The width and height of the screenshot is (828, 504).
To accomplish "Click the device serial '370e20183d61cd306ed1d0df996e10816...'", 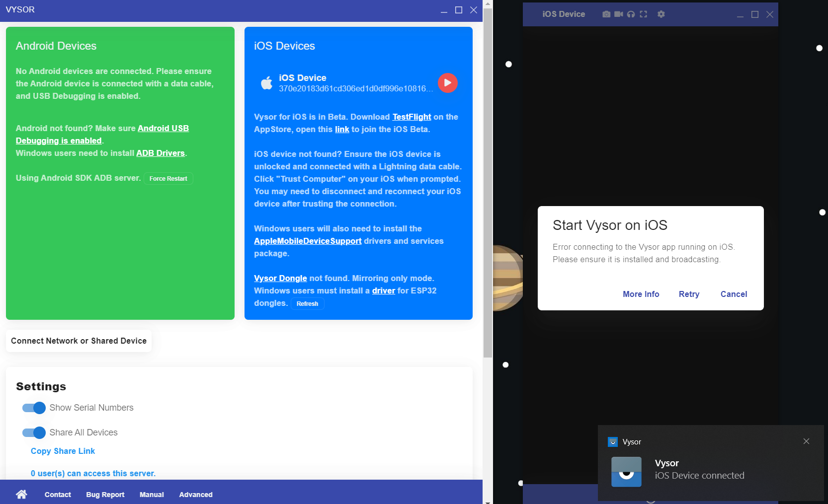I will (356, 88).
